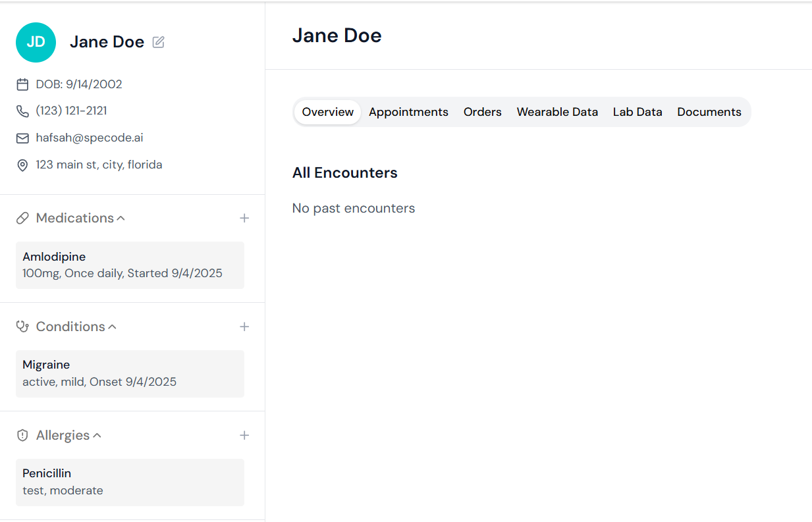Switch to the Documents tab
Screen dimensions: 812x522
point(709,112)
